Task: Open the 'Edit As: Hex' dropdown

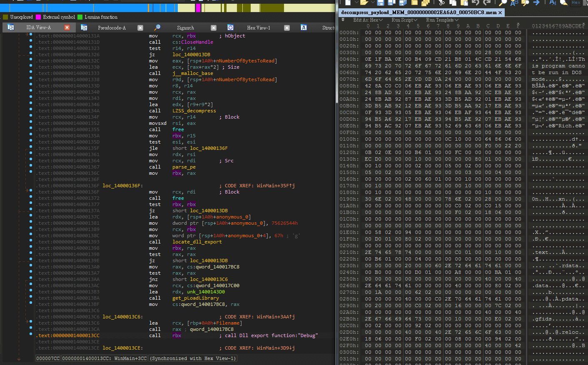Action: click(368, 20)
